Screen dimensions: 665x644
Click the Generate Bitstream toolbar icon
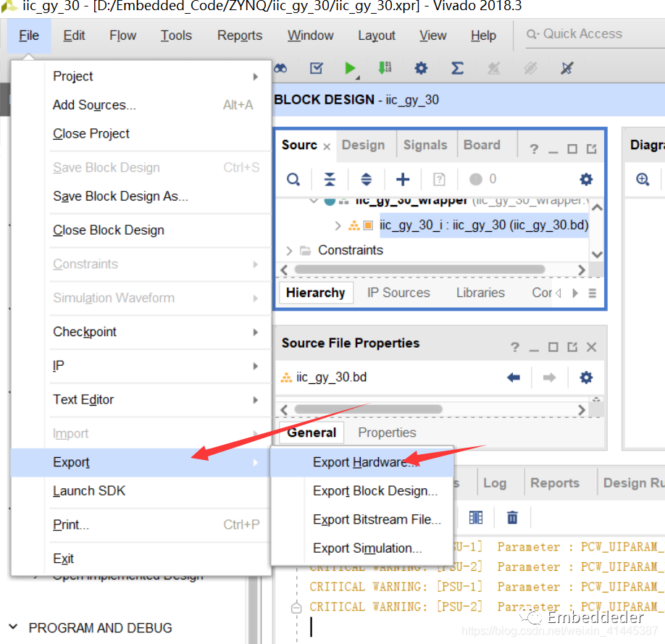(x=385, y=68)
